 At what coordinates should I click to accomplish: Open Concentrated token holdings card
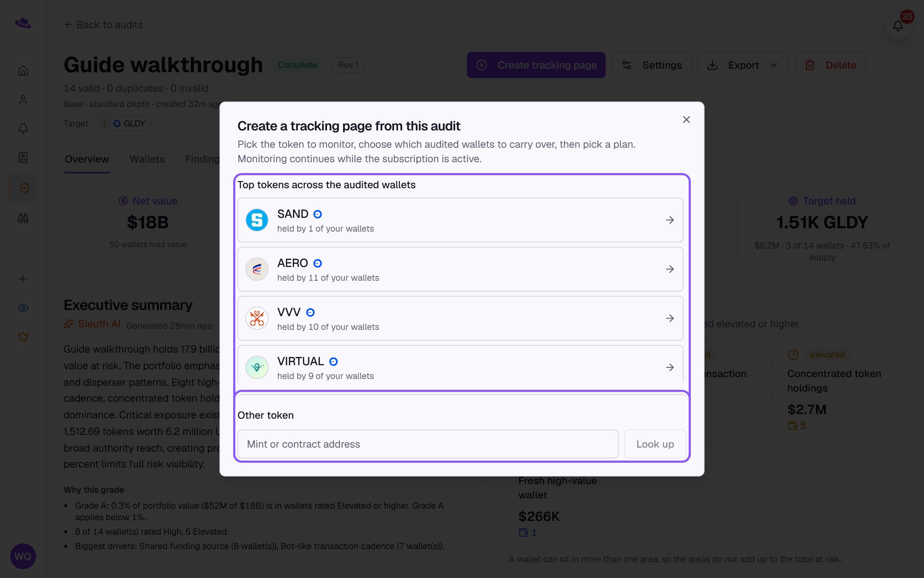(x=842, y=390)
